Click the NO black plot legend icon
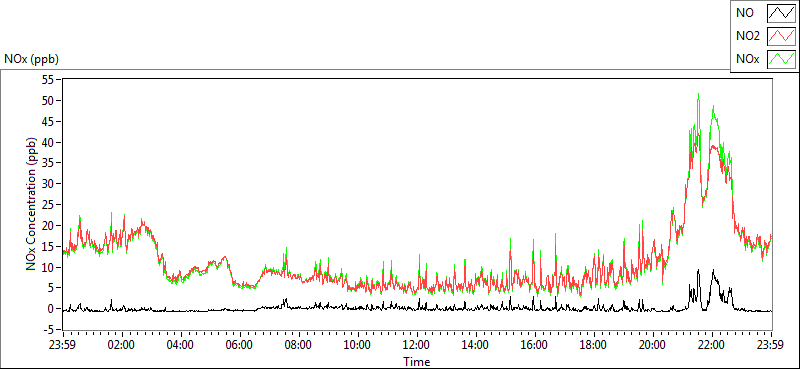800x369 pixels. point(782,13)
